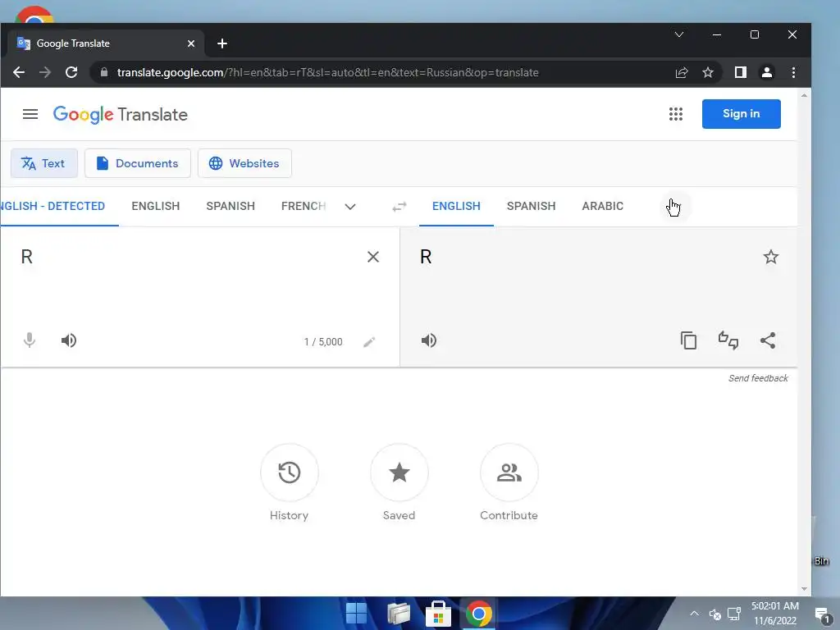Show hidden system tray icons
The width and height of the screenshot is (840, 630).
[694, 614]
